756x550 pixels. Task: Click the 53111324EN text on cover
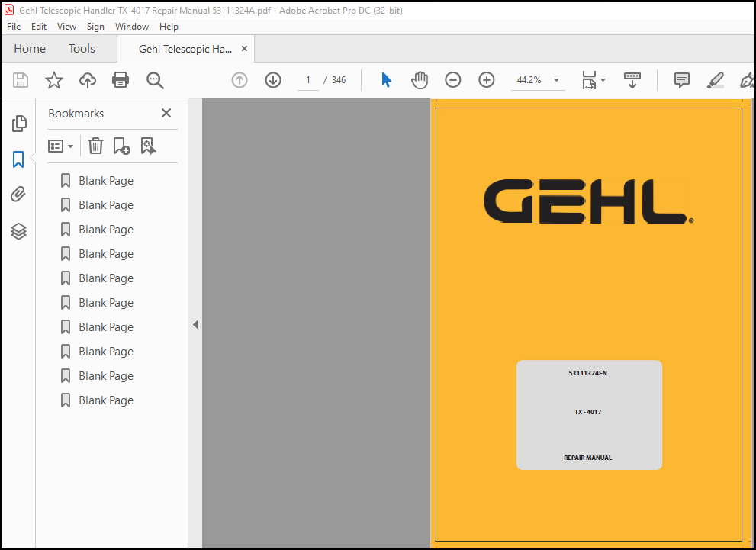(587, 373)
